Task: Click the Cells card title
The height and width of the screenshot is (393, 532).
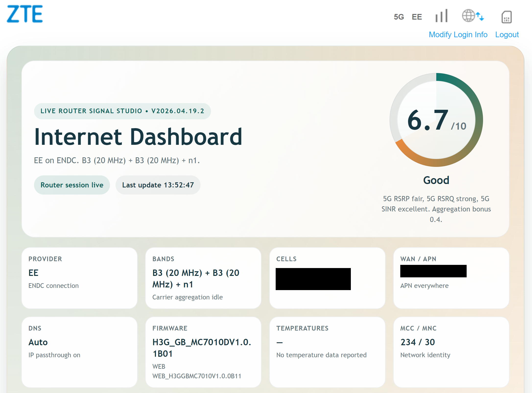Action: [x=286, y=259]
